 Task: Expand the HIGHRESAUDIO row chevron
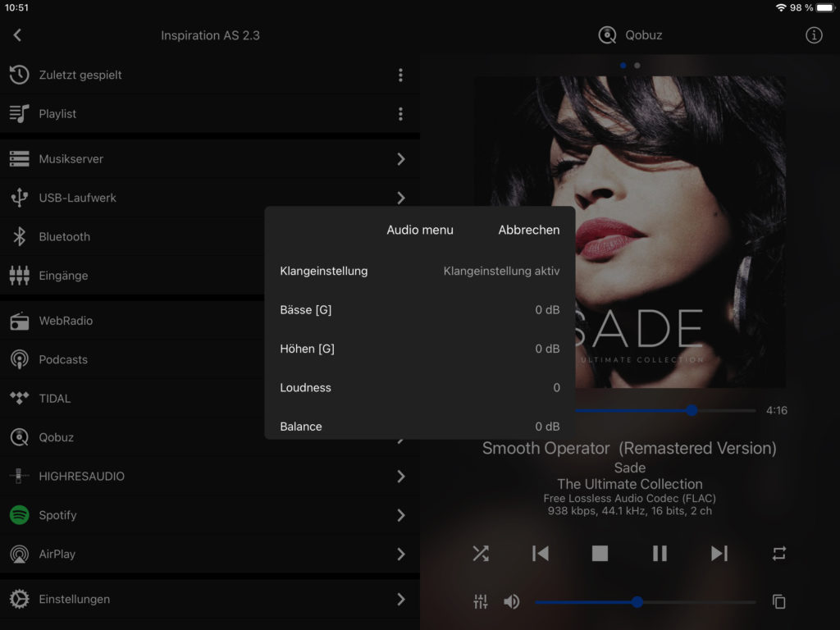pyautogui.click(x=400, y=477)
